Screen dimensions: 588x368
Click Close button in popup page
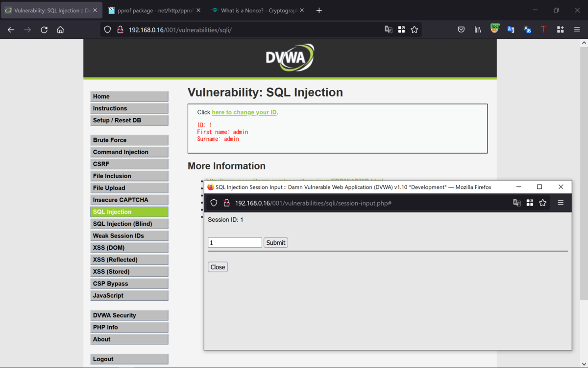click(x=218, y=267)
